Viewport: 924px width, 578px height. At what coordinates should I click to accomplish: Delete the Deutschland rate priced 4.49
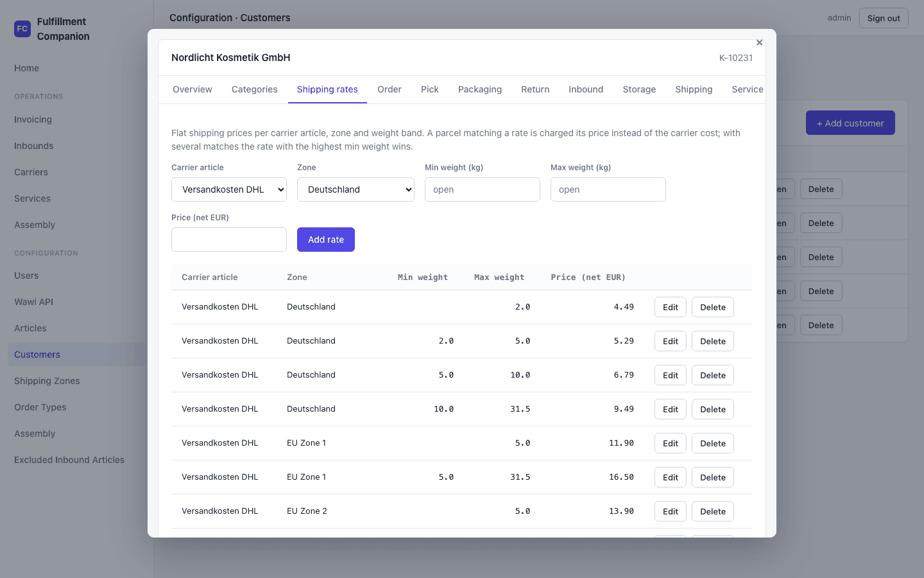[713, 307]
